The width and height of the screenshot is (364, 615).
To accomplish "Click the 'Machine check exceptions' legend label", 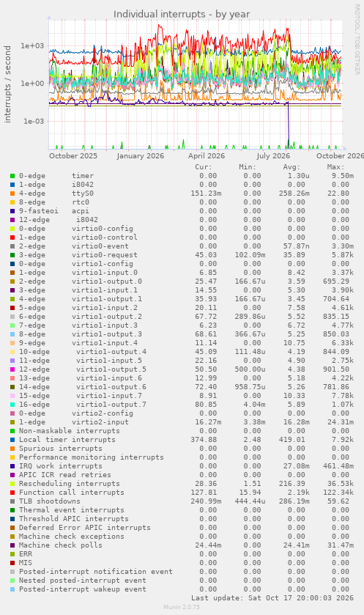I will click(x=72, y=537).
